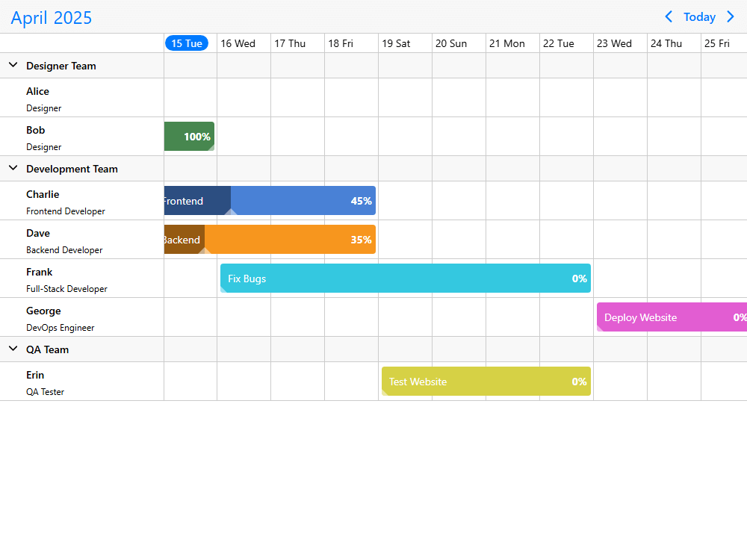Select the 15 Tue date header

coord(187,43)
